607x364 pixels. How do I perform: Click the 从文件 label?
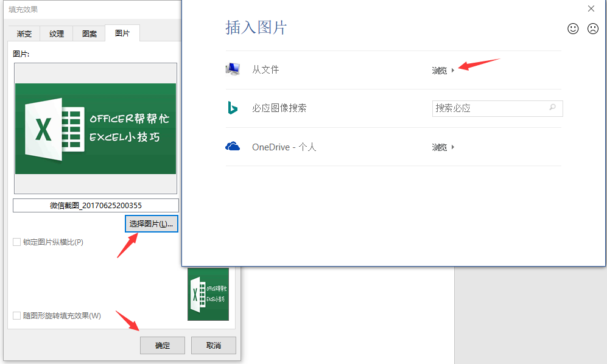pos(265,70)
